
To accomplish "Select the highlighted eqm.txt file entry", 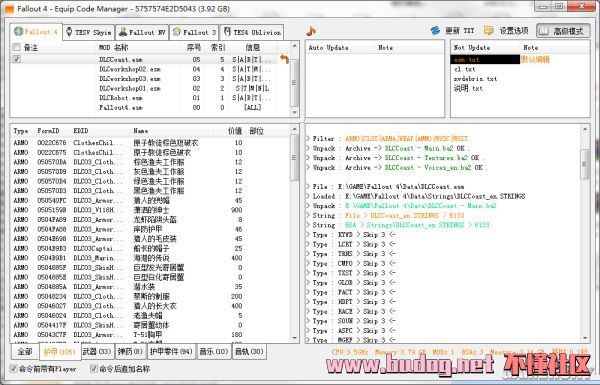I will point(485,59).
